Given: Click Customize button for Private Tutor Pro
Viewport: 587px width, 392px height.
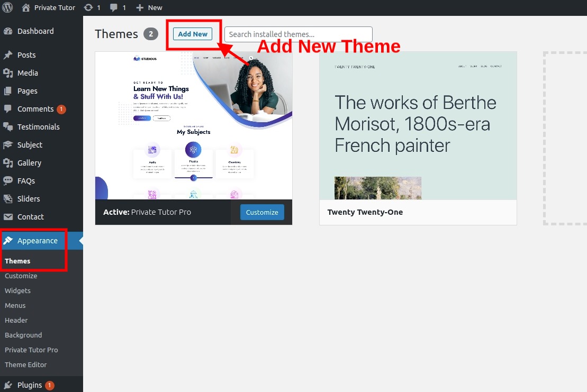Looking at the screenshot, I should [x=262, y=212].
